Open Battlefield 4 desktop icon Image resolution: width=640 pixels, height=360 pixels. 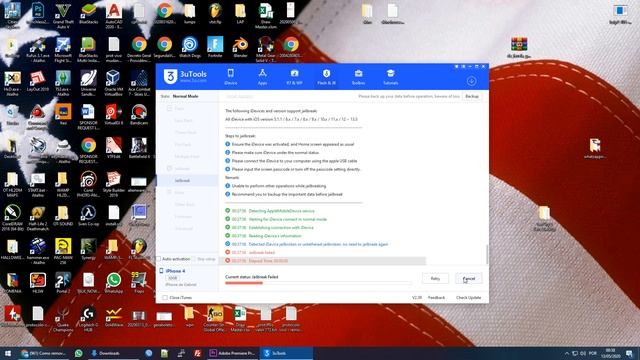[x=139, y=148]
